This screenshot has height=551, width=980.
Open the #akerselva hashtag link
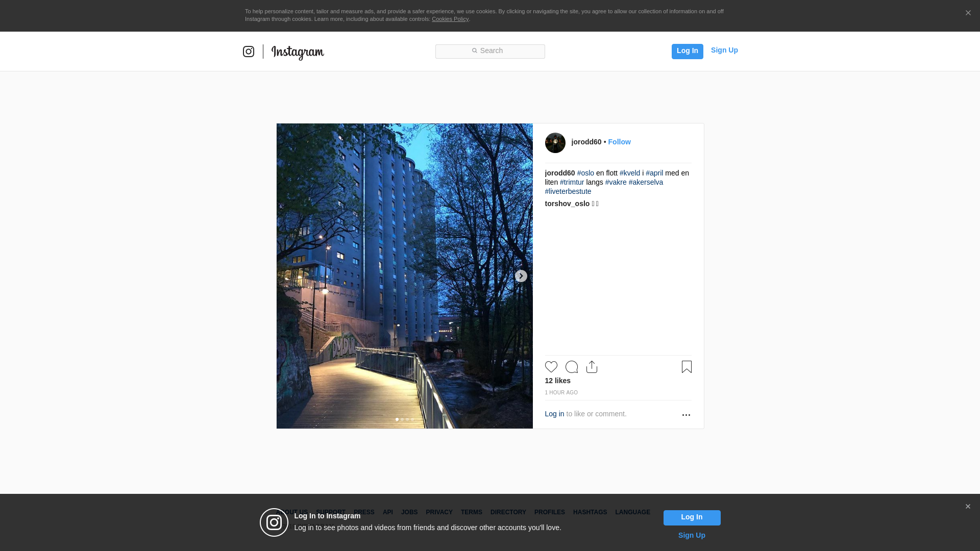click(646, 182)
